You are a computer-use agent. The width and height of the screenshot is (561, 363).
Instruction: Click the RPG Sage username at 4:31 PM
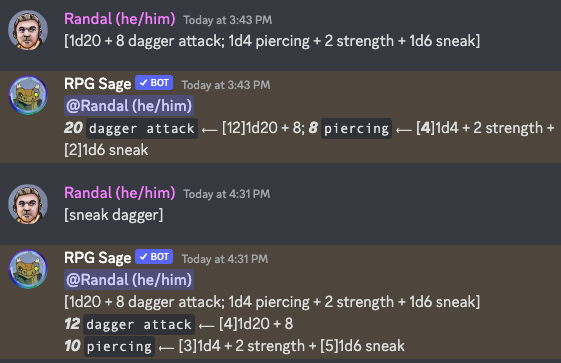click(x=98, y=258)
